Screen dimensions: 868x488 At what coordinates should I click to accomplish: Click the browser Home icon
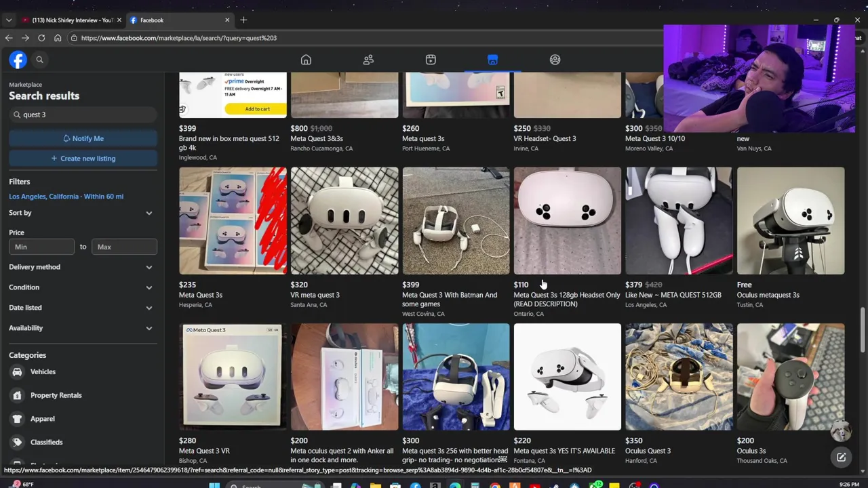[58, 38]
